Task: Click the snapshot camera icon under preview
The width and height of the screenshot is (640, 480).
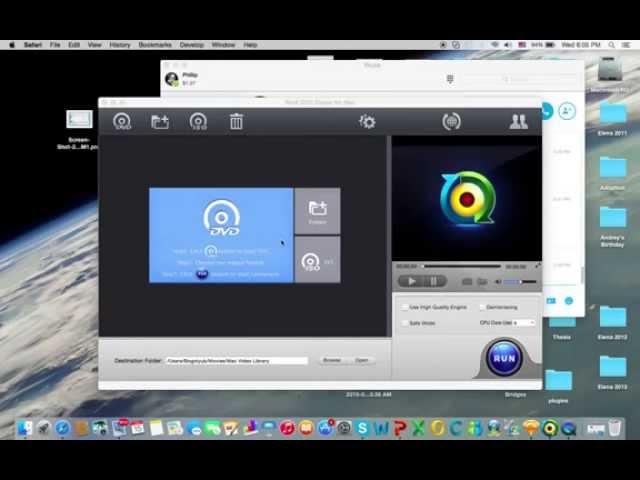Action: [467, 282]
